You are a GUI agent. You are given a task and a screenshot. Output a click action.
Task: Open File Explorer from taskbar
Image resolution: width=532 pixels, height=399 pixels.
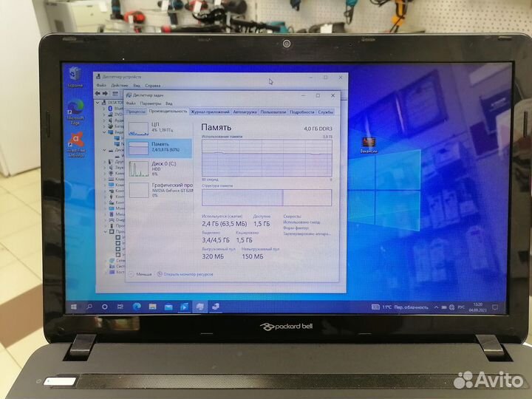[152, 307]
